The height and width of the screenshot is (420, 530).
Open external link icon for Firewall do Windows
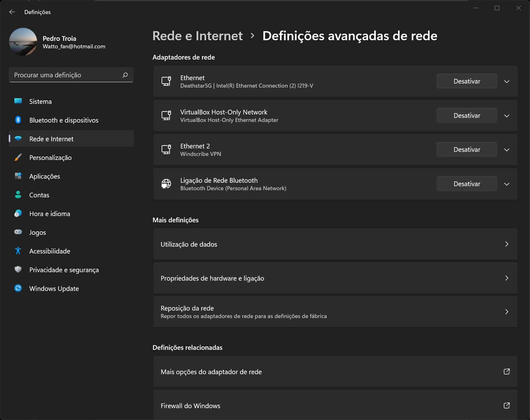click(507, 406)
